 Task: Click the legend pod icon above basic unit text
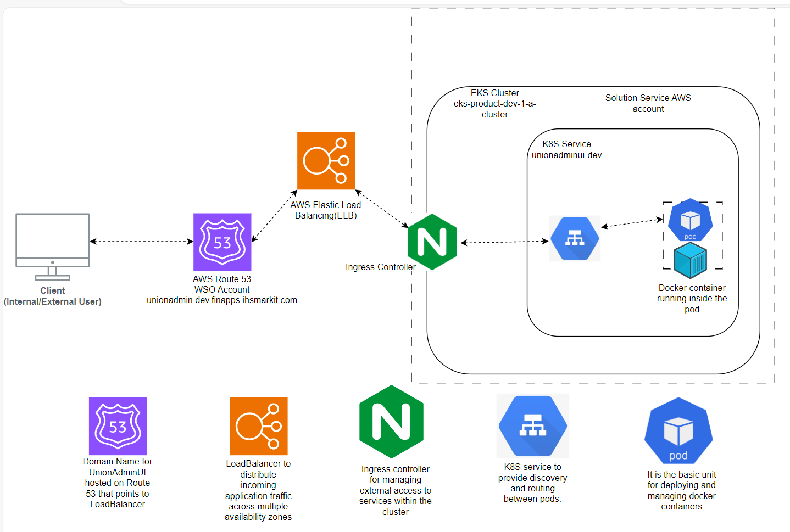(x=678, y=431)
